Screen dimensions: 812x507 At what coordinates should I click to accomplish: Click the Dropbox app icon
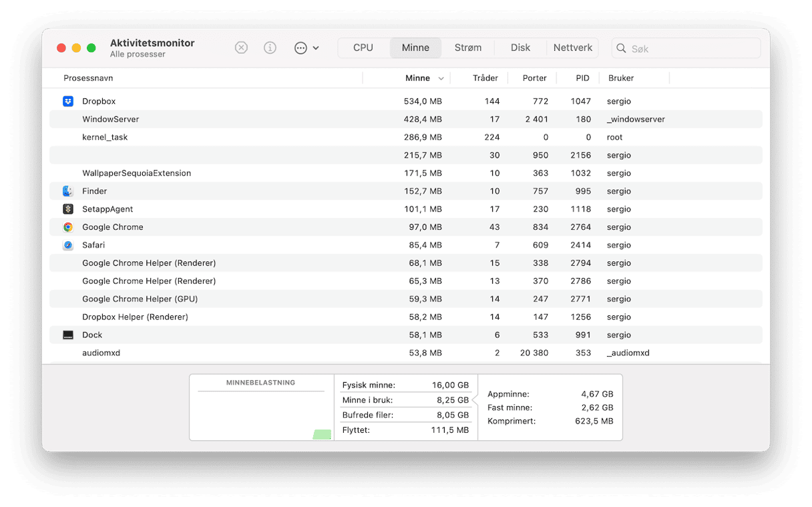point(68,102)
